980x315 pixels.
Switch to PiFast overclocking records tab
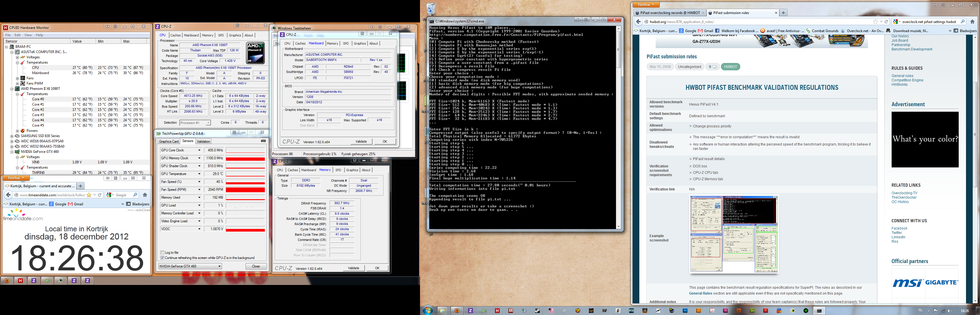[670, 13]
